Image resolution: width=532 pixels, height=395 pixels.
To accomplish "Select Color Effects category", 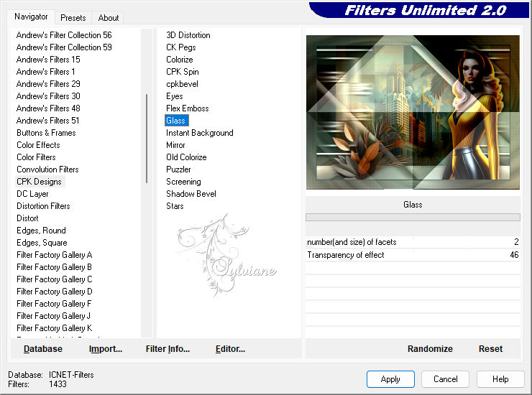I will pyautogui.click(x=38, y=145).
